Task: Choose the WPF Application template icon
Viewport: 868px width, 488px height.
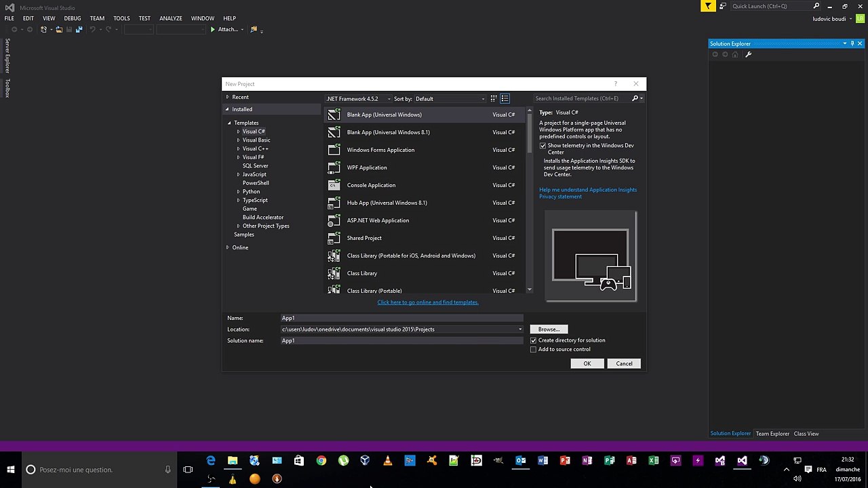Action: click(334, 167)
